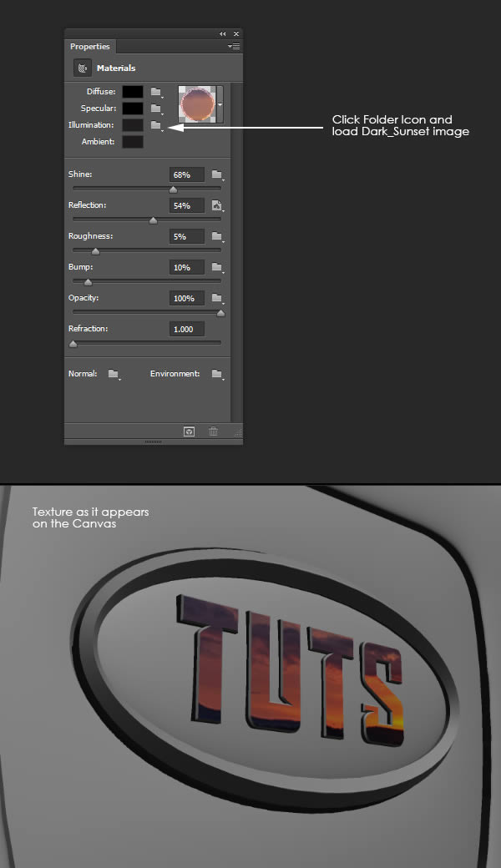Click the Illumination folder icon
The width and height of the screenshot is (501, 868).
(x=157, y=125)
